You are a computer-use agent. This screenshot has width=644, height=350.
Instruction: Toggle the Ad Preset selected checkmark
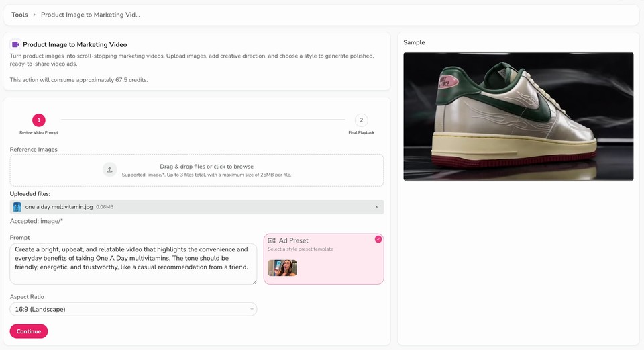(378, 239)
